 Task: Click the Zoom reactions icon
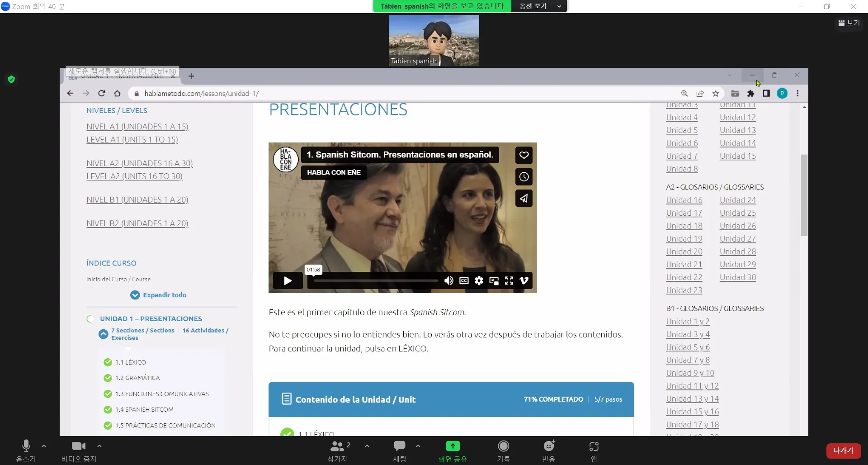pos(548,451)
